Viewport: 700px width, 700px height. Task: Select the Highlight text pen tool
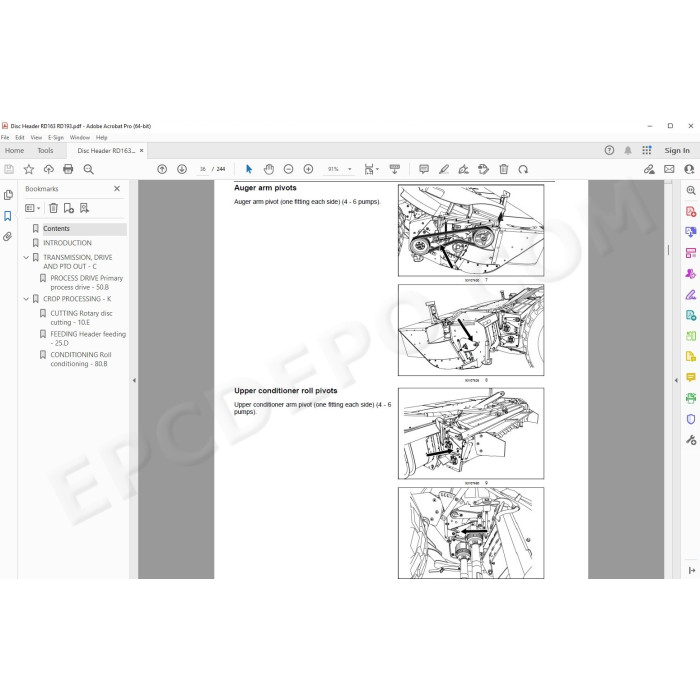coord(444,169)
